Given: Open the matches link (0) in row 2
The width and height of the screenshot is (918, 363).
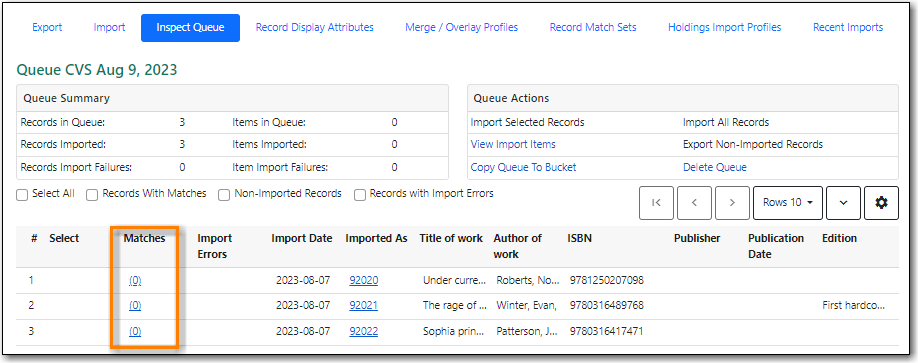Looking at the screenshot, I should click(135, 306).
